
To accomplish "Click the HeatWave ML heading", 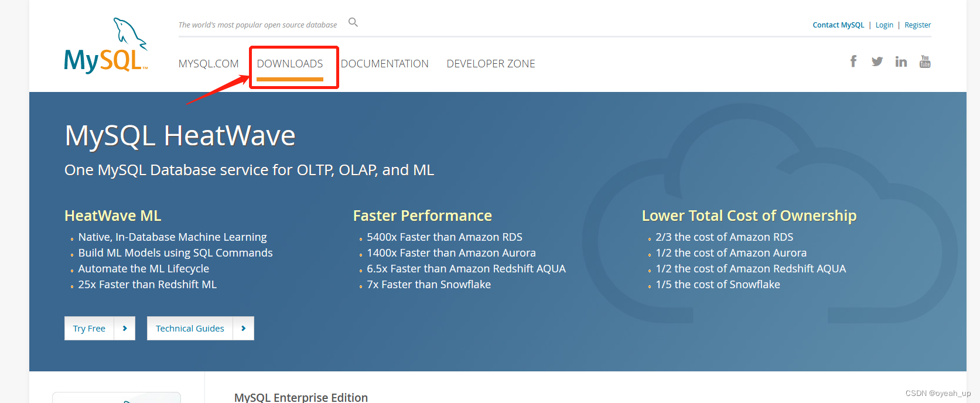I will point(113,216).
